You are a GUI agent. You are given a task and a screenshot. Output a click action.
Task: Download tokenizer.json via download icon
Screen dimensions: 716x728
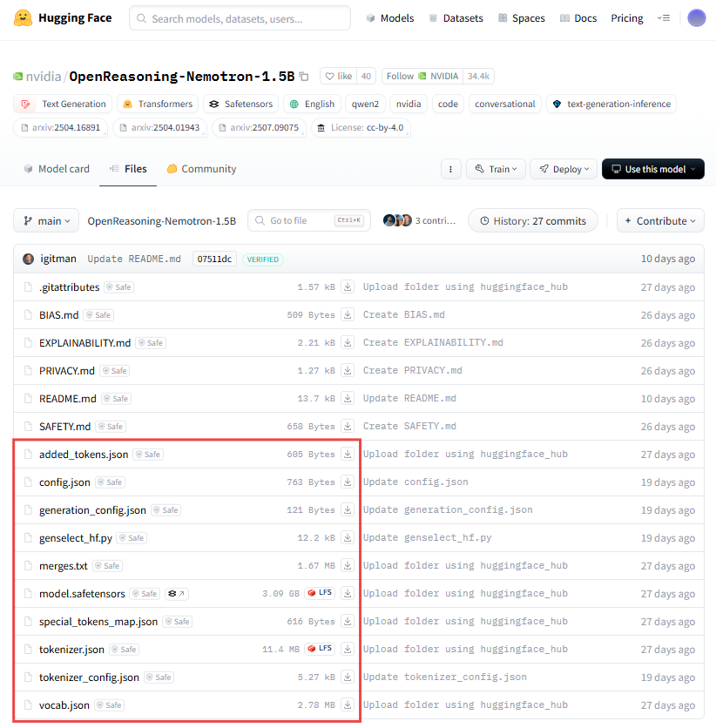coord(348,649)
